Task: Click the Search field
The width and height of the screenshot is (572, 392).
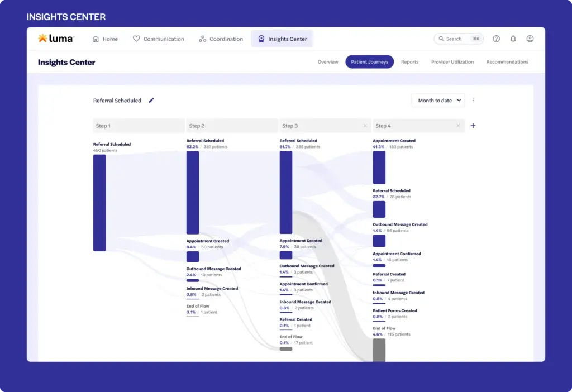Action: coord(459,39)
